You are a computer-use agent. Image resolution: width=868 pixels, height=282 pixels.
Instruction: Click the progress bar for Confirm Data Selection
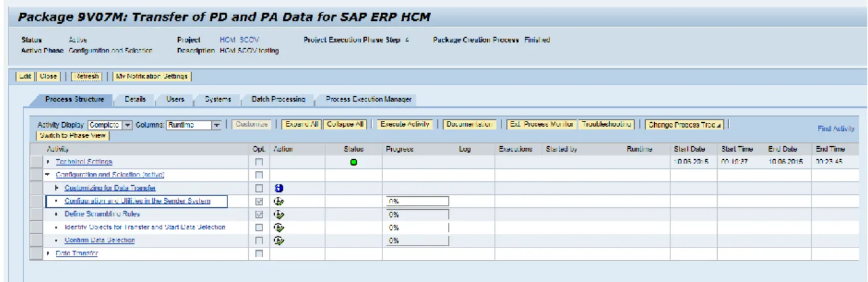(x=418, y=240)
